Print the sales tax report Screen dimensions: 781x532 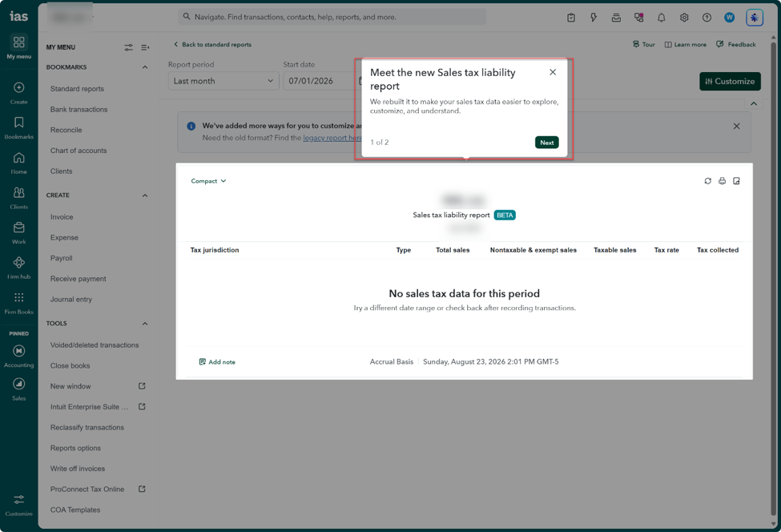723,181
